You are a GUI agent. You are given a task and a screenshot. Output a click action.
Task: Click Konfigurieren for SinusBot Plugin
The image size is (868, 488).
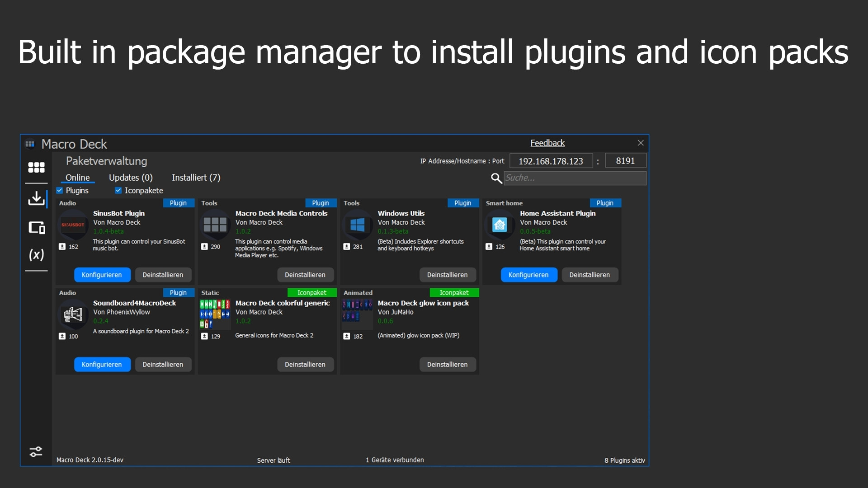coord(102,275)
